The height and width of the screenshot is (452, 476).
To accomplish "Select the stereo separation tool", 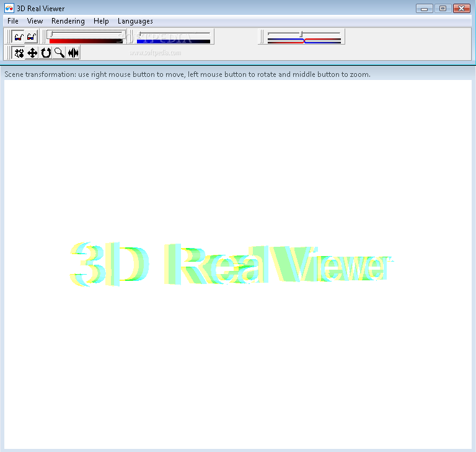I will coord(73,53).
